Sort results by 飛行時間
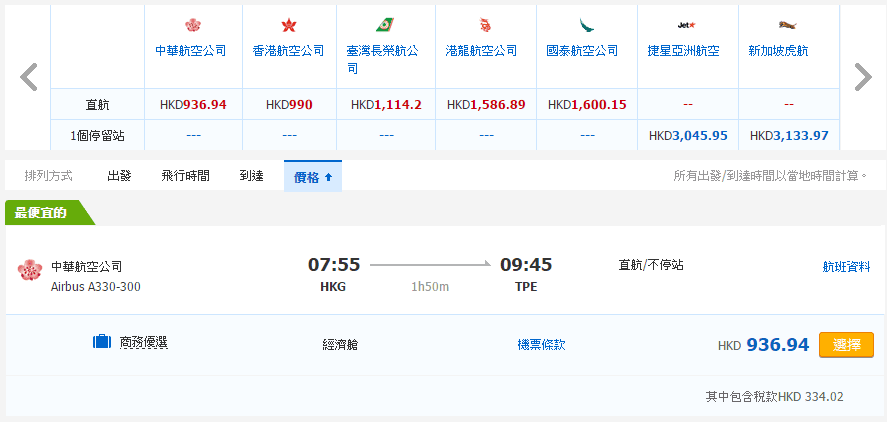The width and height of the screenshot is (887, 422). click(x=185, y=176)
